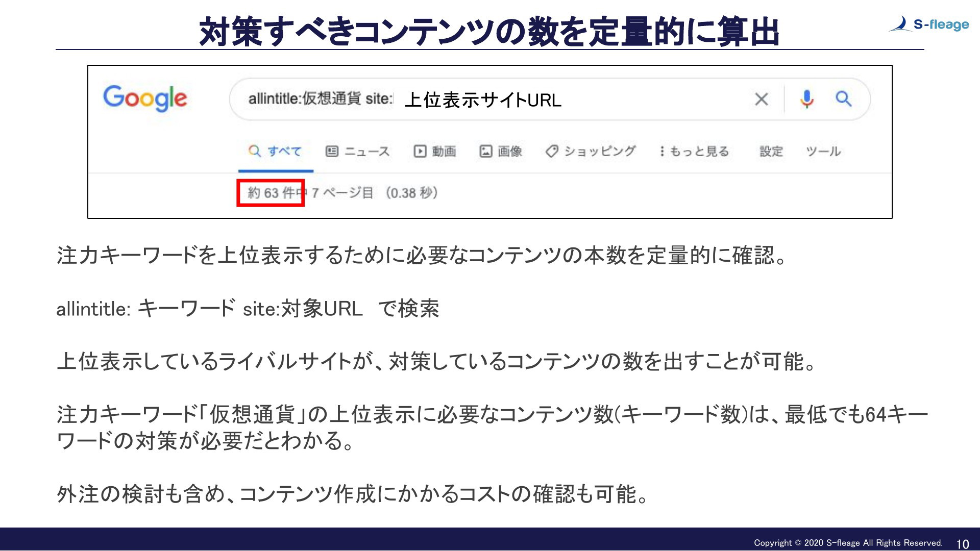Click the blue magnifier search icon
The width and height of the screenshot is (980, 551).
point(843,98)
